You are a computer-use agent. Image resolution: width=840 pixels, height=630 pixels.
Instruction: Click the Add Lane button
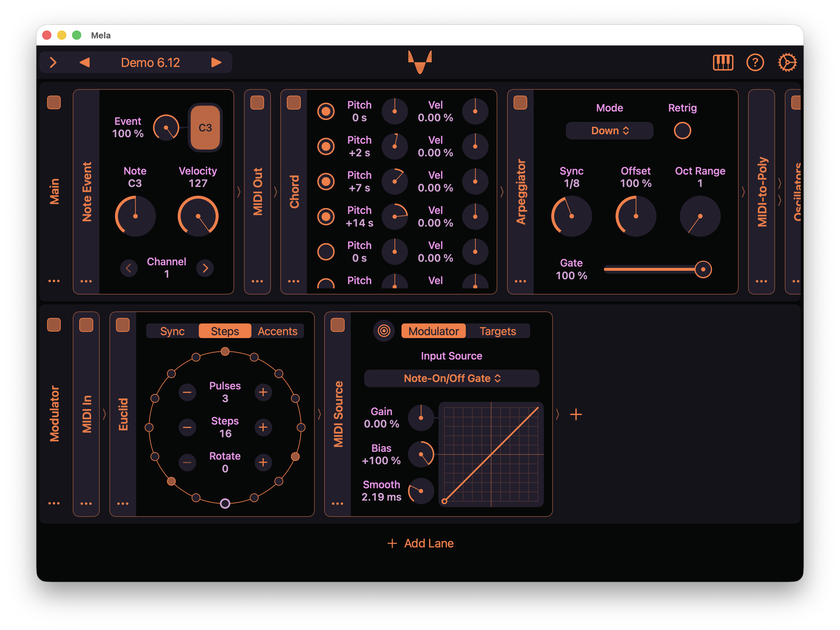coord(420,543)
